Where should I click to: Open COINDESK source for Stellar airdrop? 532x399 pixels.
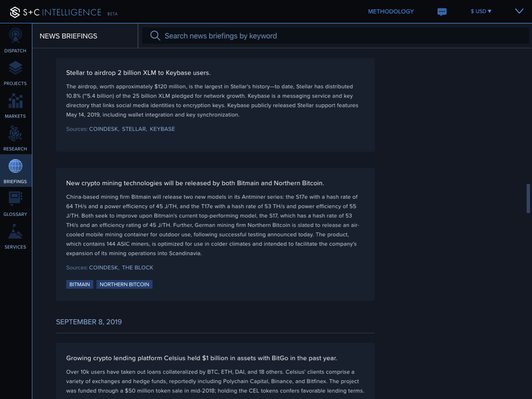click(104, 129)
